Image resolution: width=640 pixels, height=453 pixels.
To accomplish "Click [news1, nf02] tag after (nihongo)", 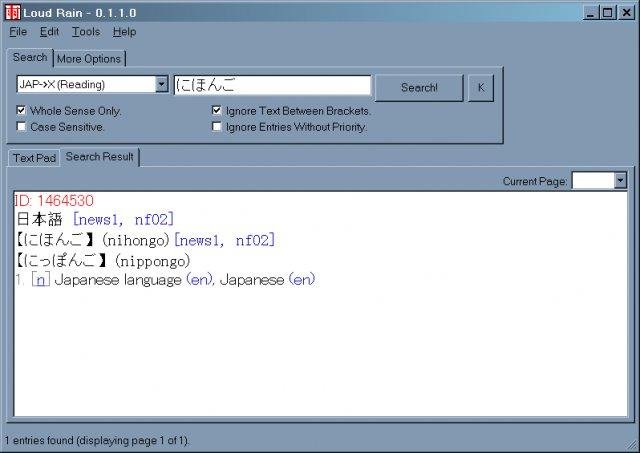I will pos(224,240).
